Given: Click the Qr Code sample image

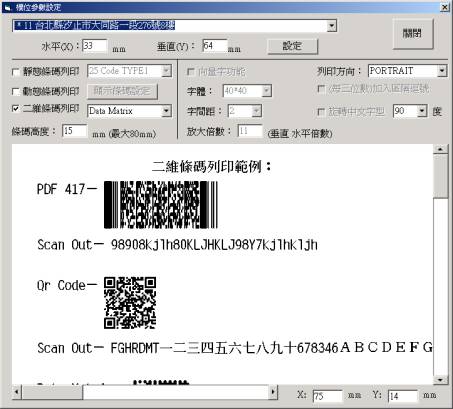Looking at the screenshot, I should (x=130, y=303).
